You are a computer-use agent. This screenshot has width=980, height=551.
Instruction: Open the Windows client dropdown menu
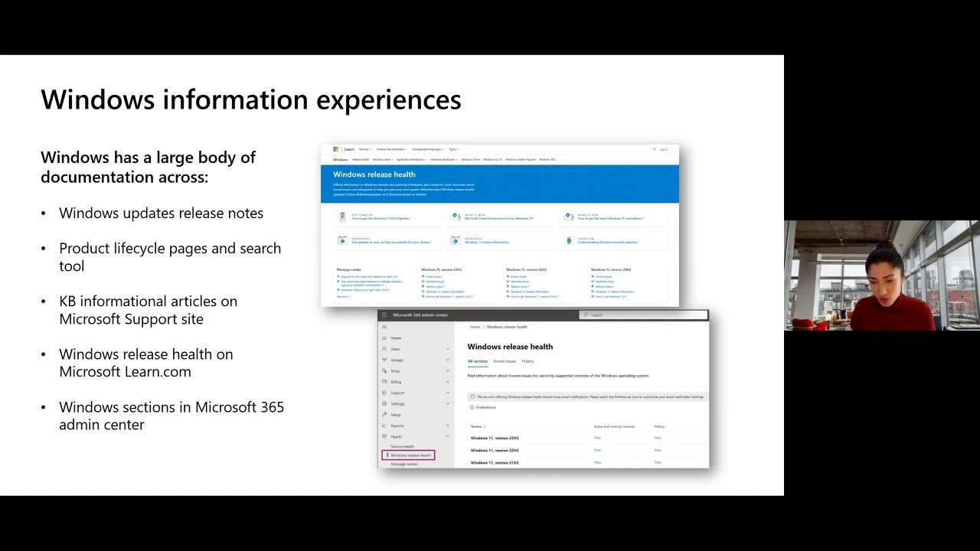click(x=382, y=160)
